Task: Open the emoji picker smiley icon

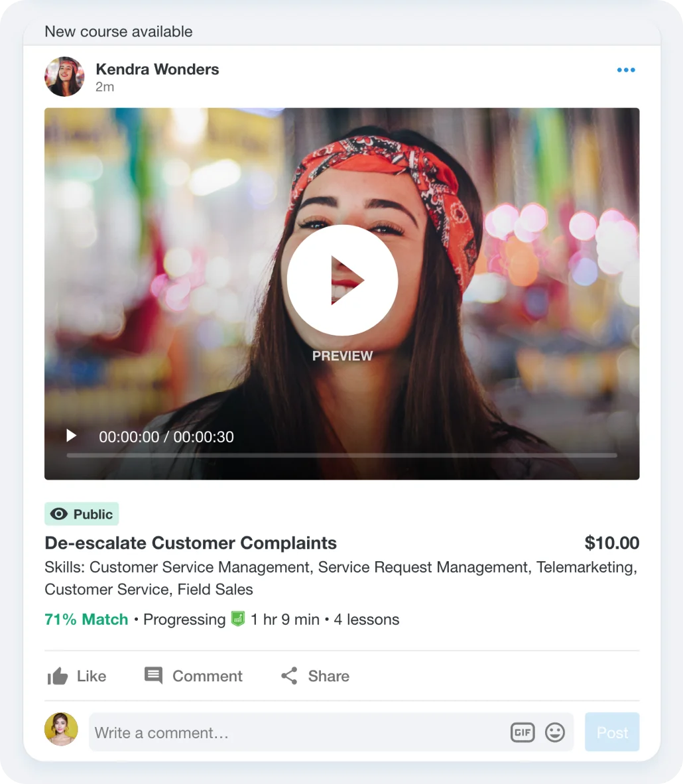Action: coord(555,732)
